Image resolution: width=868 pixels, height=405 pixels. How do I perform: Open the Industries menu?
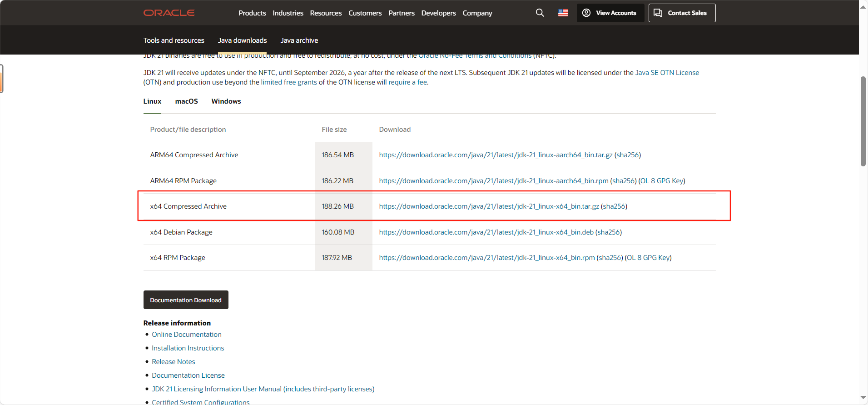288,13
